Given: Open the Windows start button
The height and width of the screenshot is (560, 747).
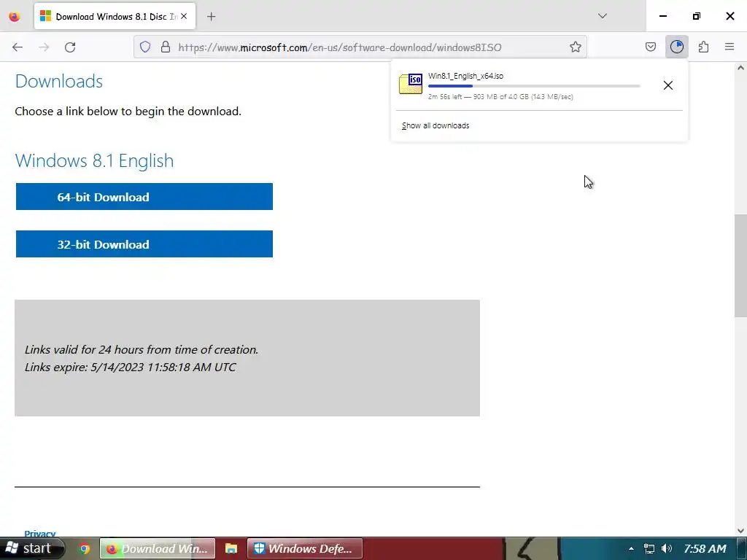Looking at the screenshot, I should [x=31, y=548].
